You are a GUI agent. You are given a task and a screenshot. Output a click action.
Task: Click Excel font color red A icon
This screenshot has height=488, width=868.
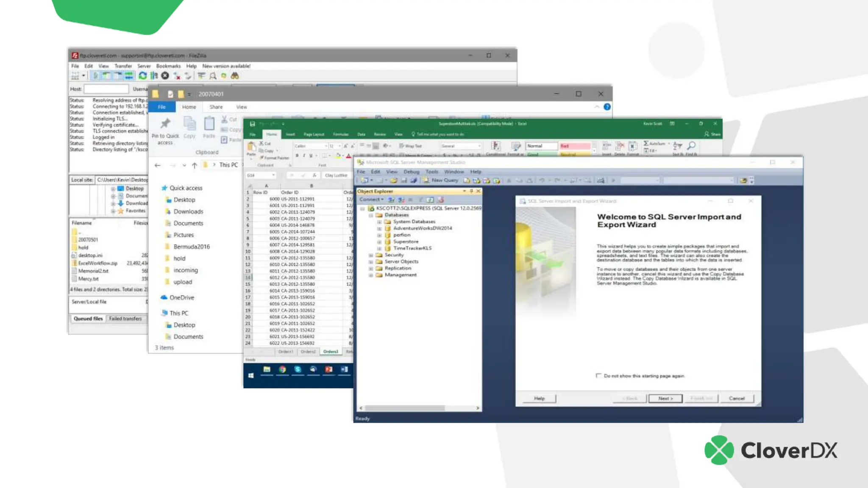tap(348, 155)
